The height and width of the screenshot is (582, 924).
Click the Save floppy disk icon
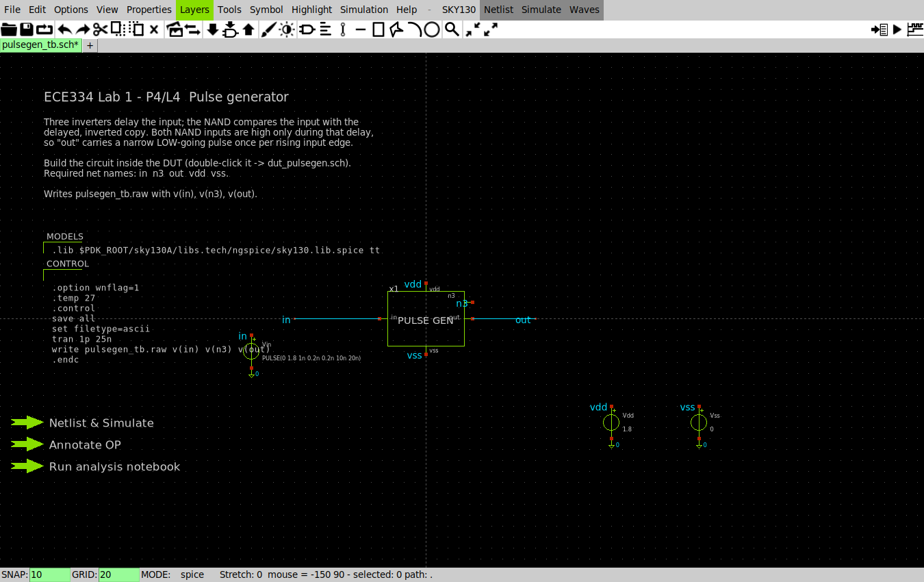27,29
